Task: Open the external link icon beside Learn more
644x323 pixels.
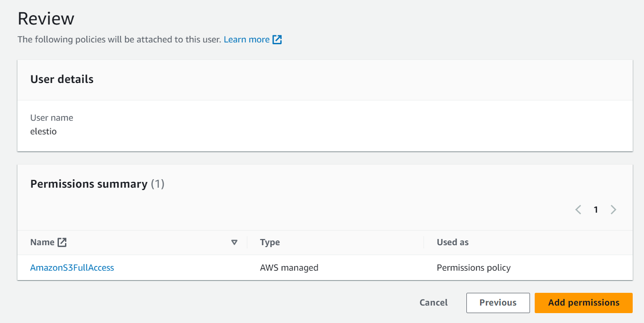Action: tap(277, 40)
